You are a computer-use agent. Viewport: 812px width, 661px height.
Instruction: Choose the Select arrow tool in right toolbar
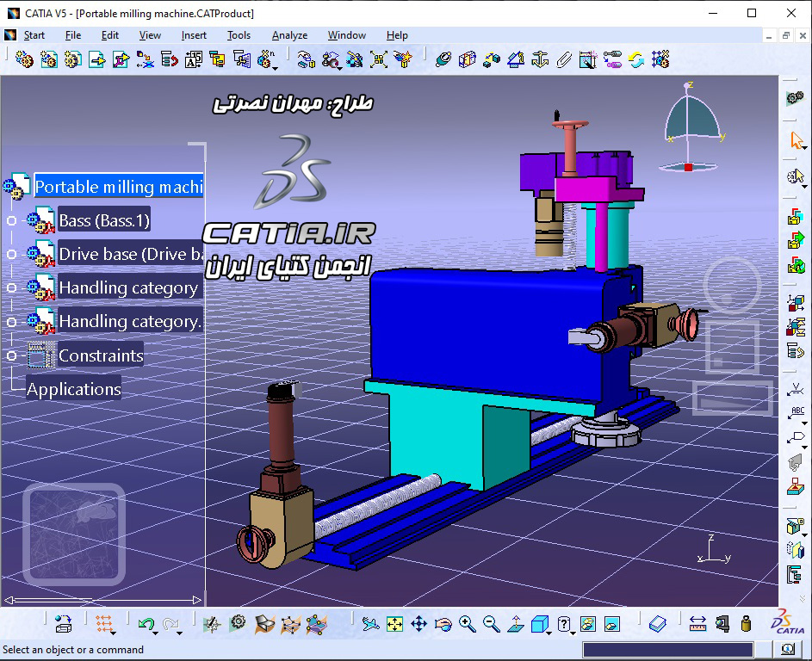pos(797,140)
